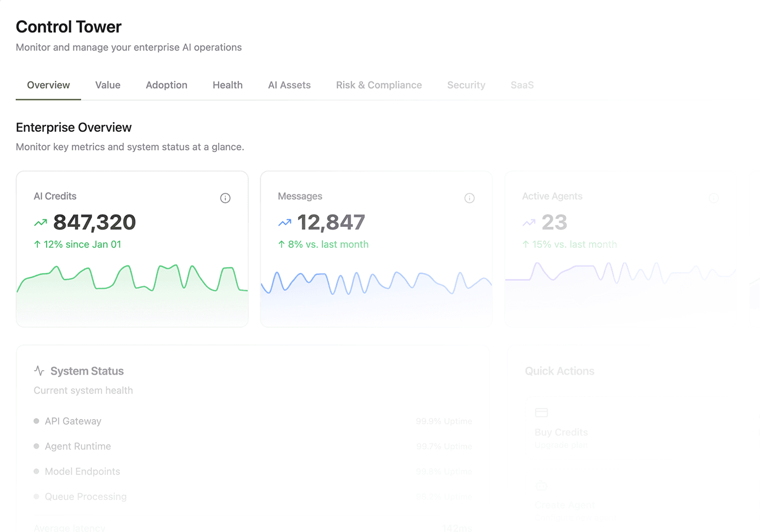Viewport: 760px width, 532px height.
Task: Click the 847,320 AI Credits value
Action: coord(94,222)
